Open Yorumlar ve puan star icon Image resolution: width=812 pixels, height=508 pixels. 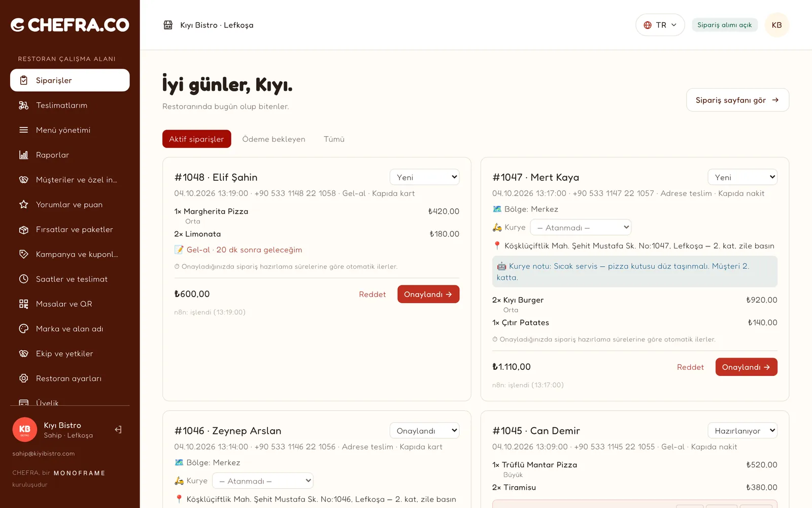point(23,204)
